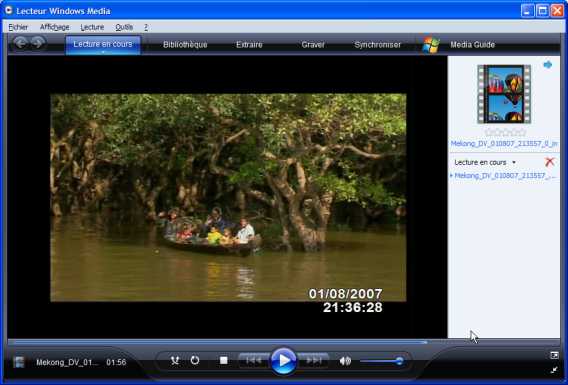This screenshot has width=568, height=385.
Task: Clear playlist with red X icon
Action: (x=549, y=162)
